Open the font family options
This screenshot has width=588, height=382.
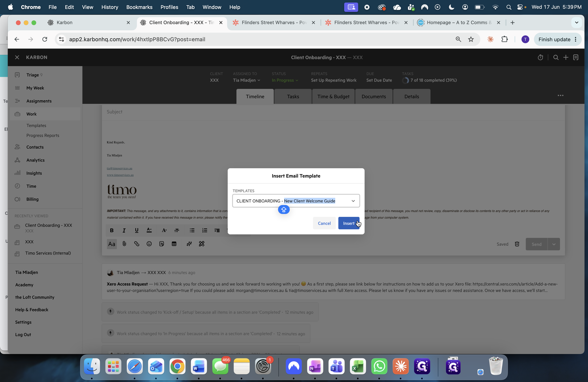(164, 230)
